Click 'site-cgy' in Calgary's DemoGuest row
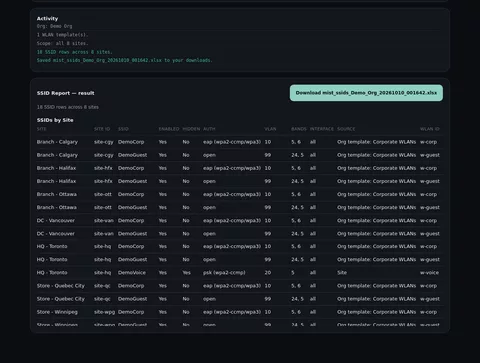Image resolution: width=480 pixels, height=363 pixels. click(x=104, y=155)
